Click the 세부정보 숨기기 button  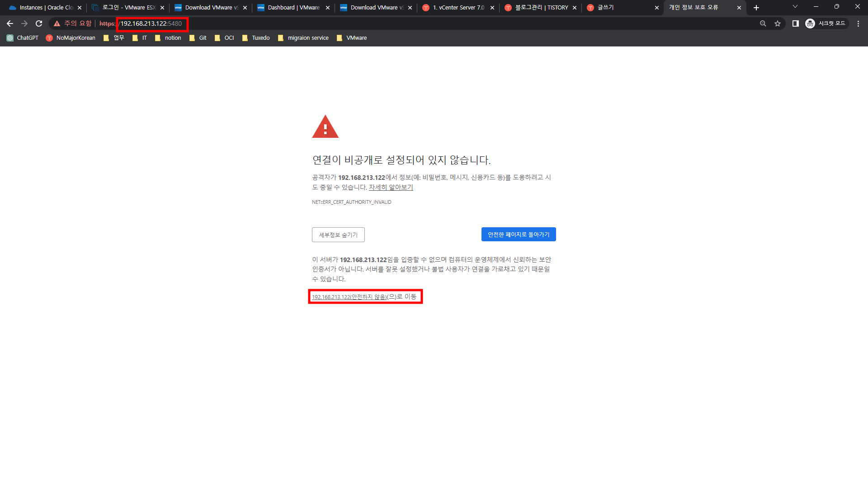(x=338, y=235)
